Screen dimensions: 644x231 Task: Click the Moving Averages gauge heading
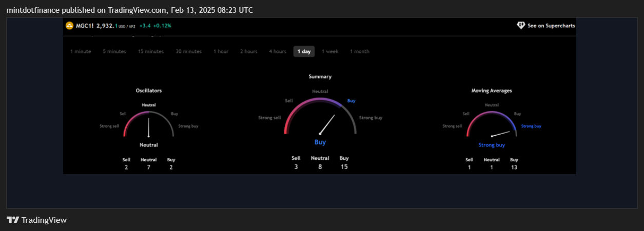492,91
